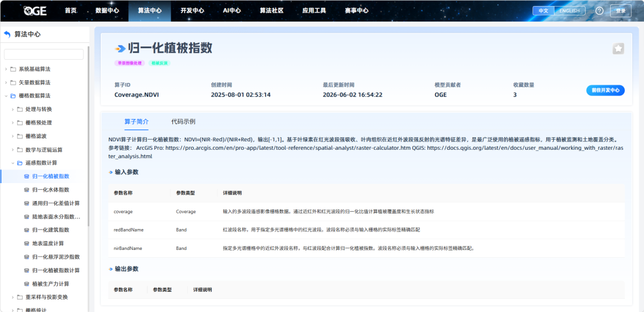The width and height of the screenshot is (644, 312).
Task: Favorite the algorithm with the star icon
Action: point(618,48)
